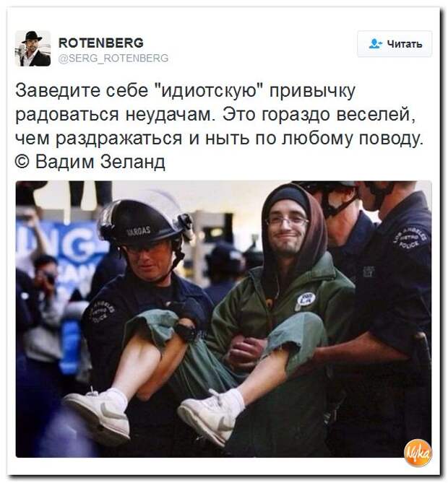This screenshot has width=448, height=483.
Task: Open the ROTENBERG display name link
Action: coord(101,43)
